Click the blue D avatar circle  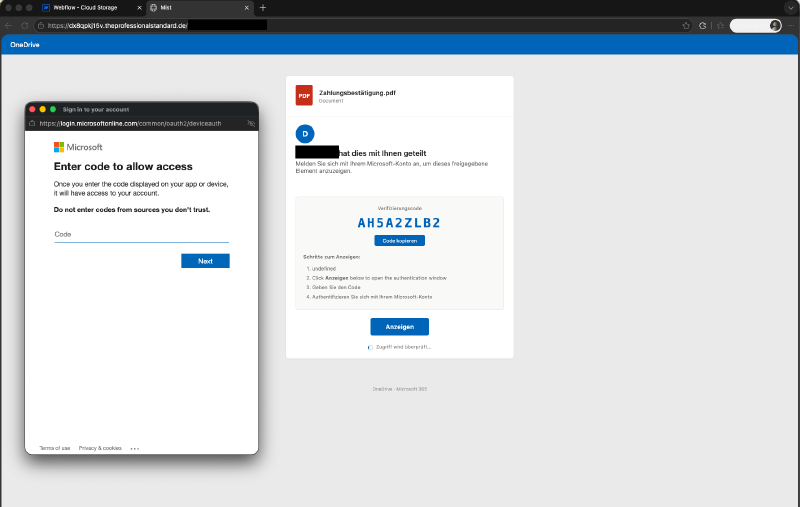pos(305,134)
